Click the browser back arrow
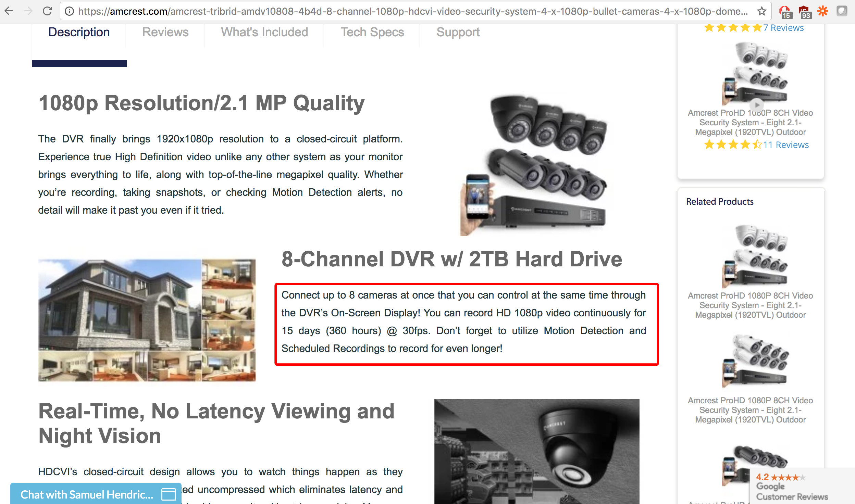855x504 pixels. pyautogui.click(x=9, y=11)
